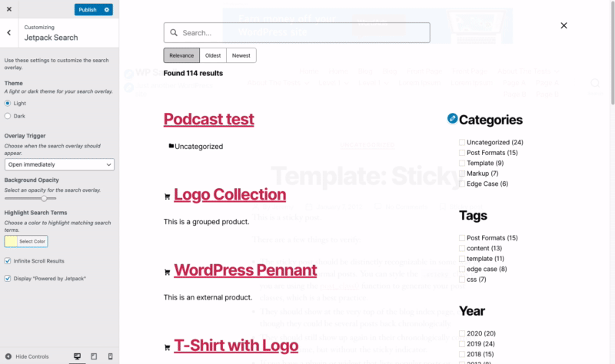
Task: Focus the Search... input field
Action: coord(297,32)
